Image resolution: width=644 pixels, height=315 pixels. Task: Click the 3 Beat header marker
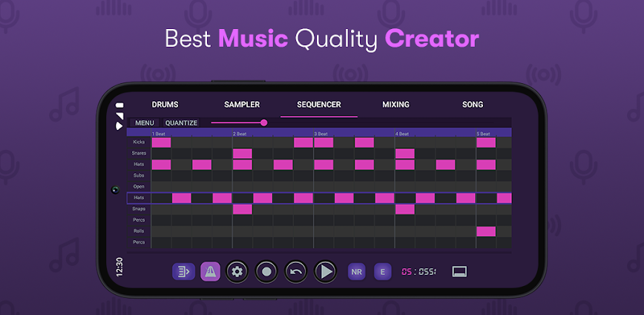tap(321, 134)
